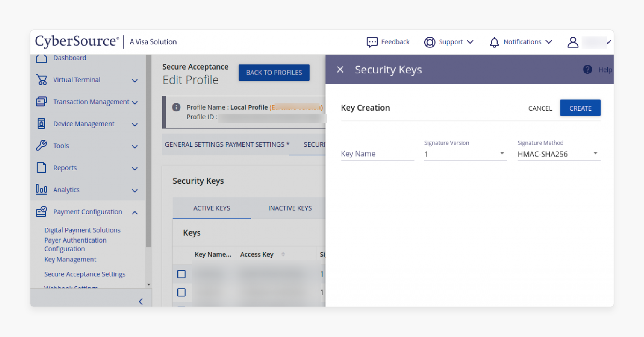This screenshot has width=644, height=337.
Task: Expand the Analytics menu
Action: (135, 190)
